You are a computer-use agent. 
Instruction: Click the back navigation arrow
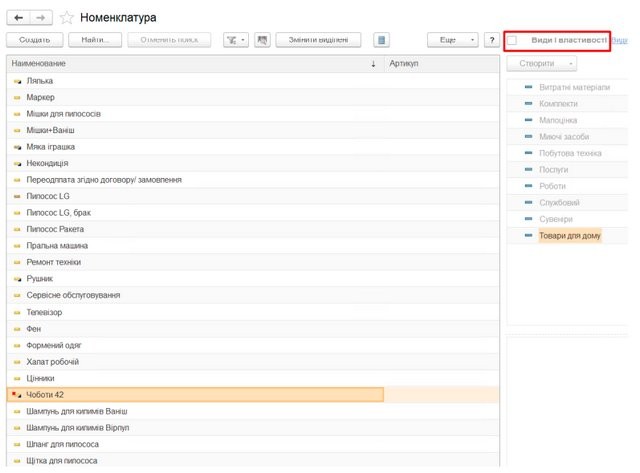pos(18,18)
